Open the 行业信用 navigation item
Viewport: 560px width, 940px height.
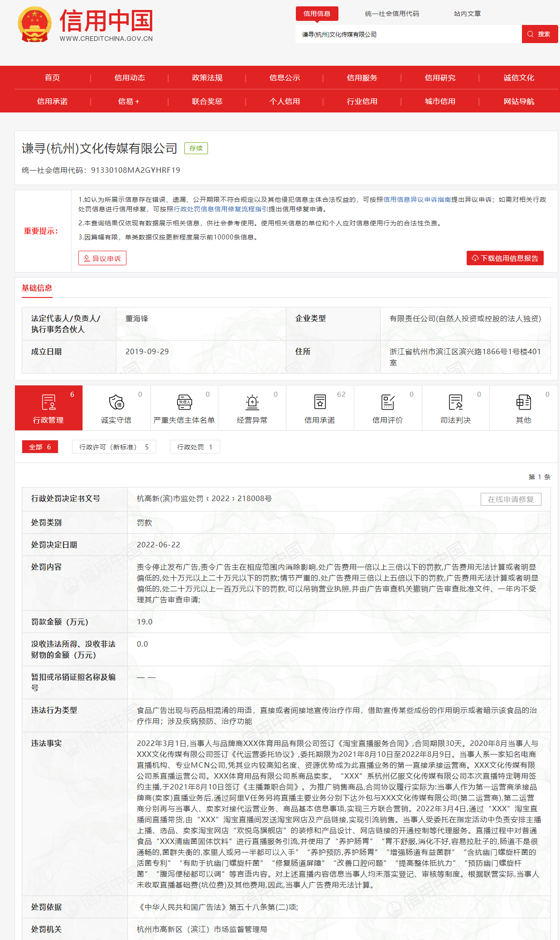[x=362, y=101]
